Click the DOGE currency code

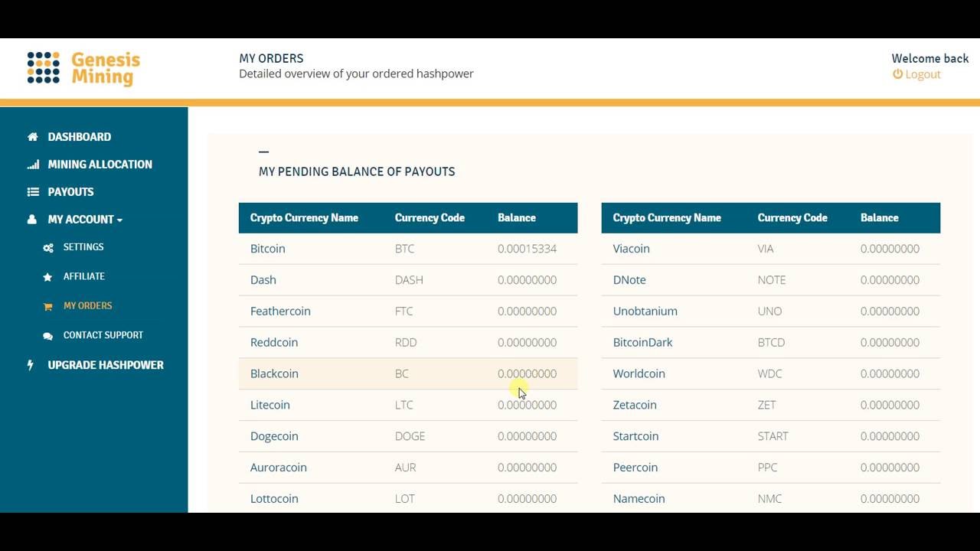click(x=410, y=436)
